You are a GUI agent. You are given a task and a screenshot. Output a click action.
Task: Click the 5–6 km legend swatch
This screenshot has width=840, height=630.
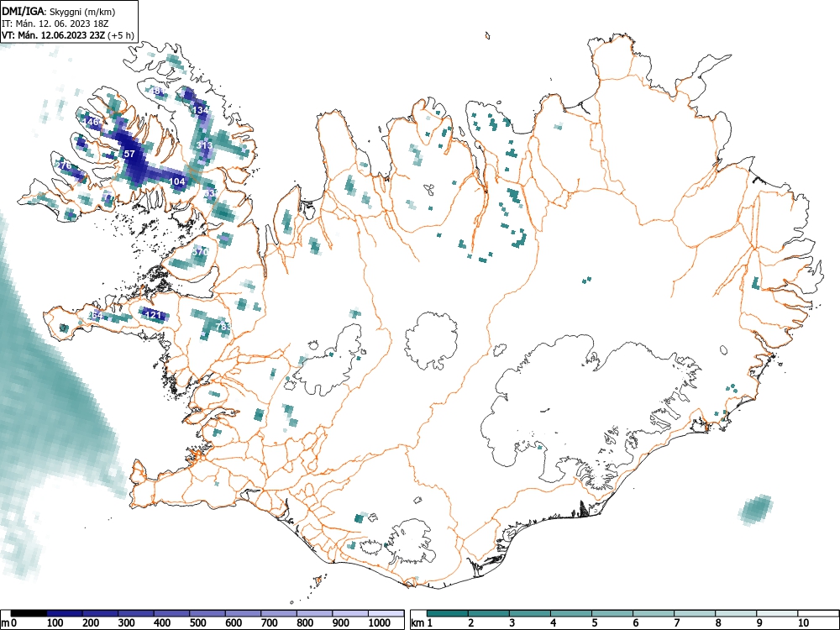click(612, 613)
